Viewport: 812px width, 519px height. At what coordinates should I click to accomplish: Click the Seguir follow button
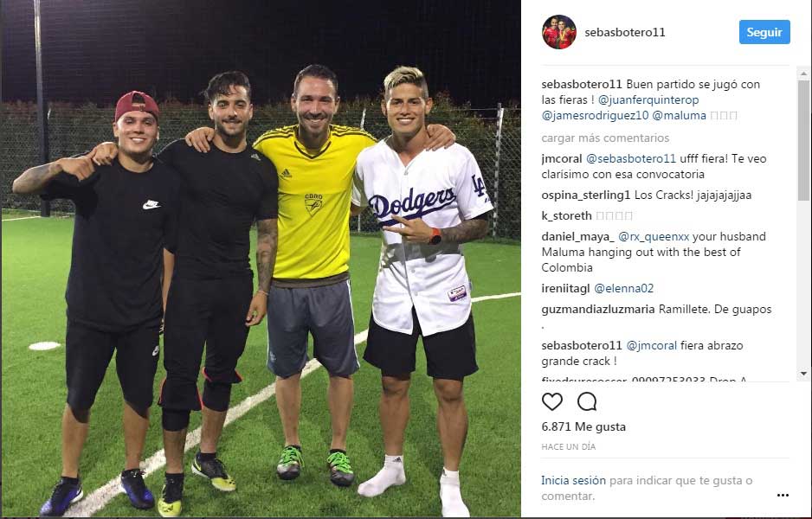point(764,32)
